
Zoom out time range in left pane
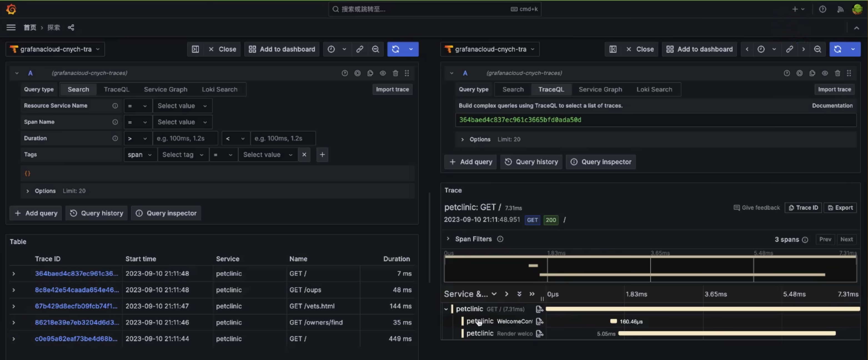click(375, 49)
